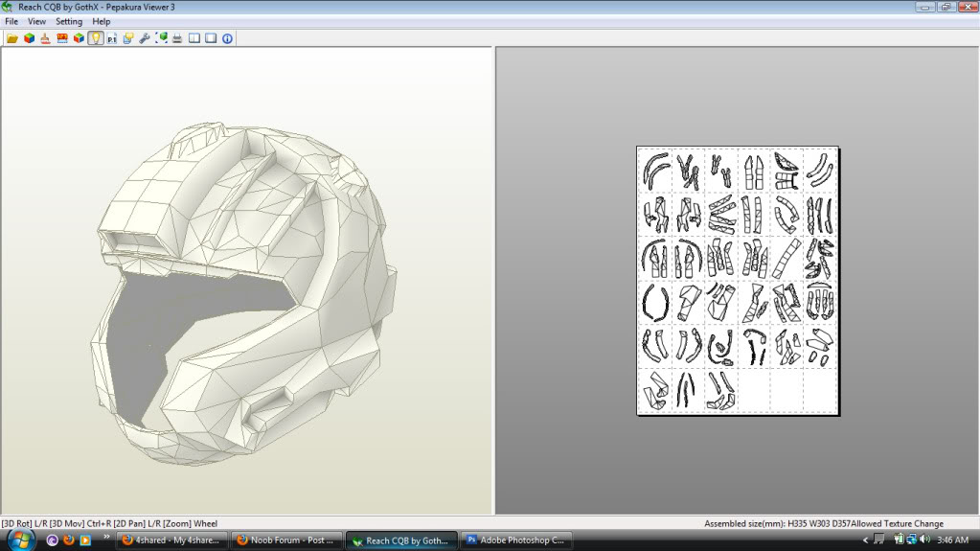Image resolution: width=980 pixels, height=551 pixels.
Task: Click the volume speaker tray icon
Action: point(925,540)
